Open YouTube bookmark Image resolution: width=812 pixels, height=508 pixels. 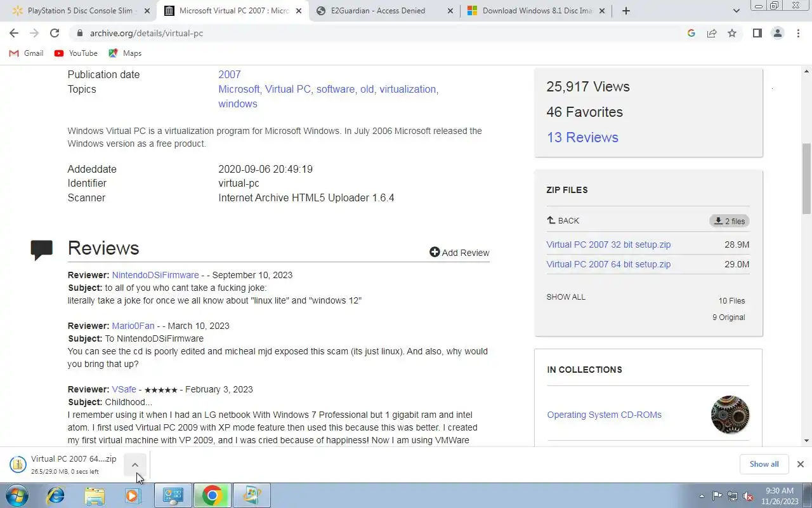76,53
